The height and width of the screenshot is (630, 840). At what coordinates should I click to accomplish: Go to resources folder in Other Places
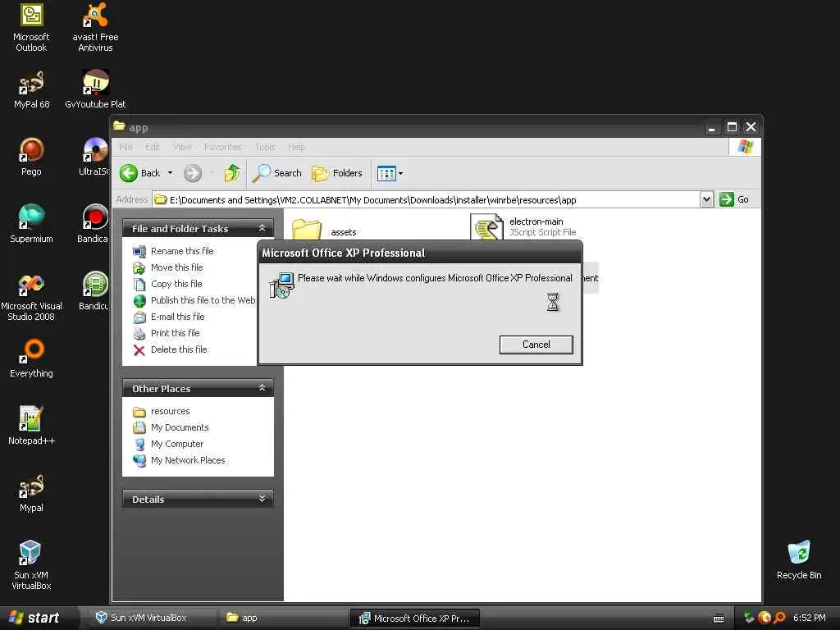[x=162, y=412]
